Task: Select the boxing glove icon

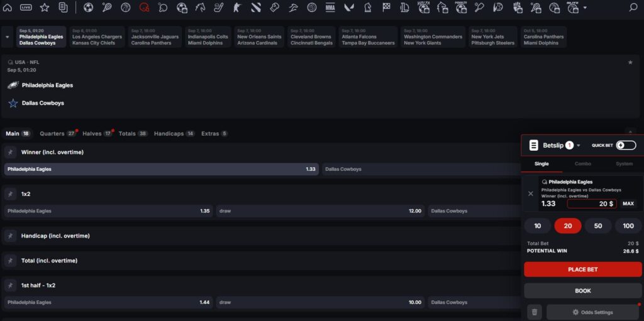Action: (274, 8)
